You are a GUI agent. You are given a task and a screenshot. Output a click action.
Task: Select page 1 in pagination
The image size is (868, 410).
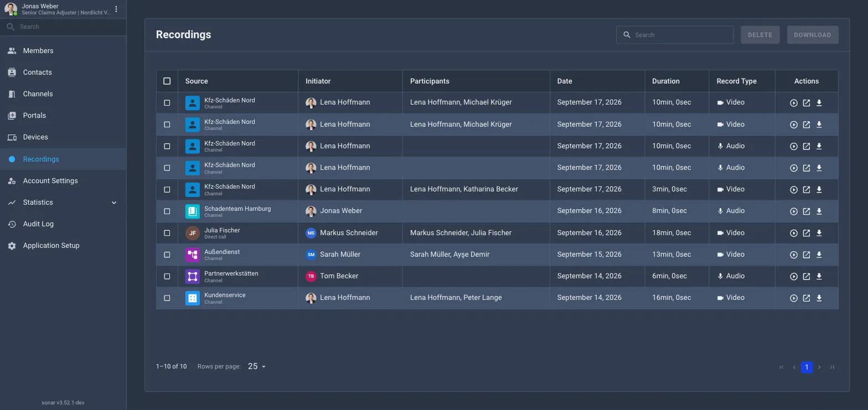point(807,367)
